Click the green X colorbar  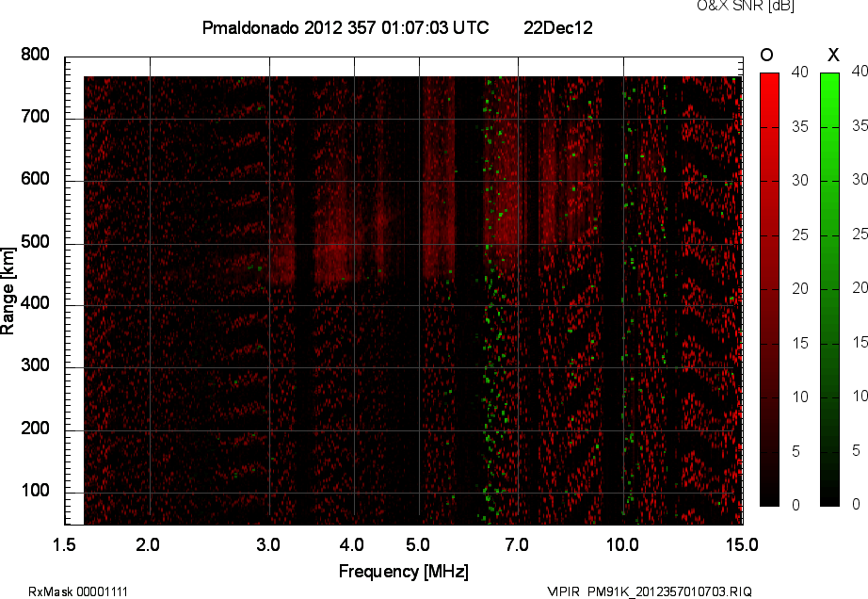coord(829,289)
